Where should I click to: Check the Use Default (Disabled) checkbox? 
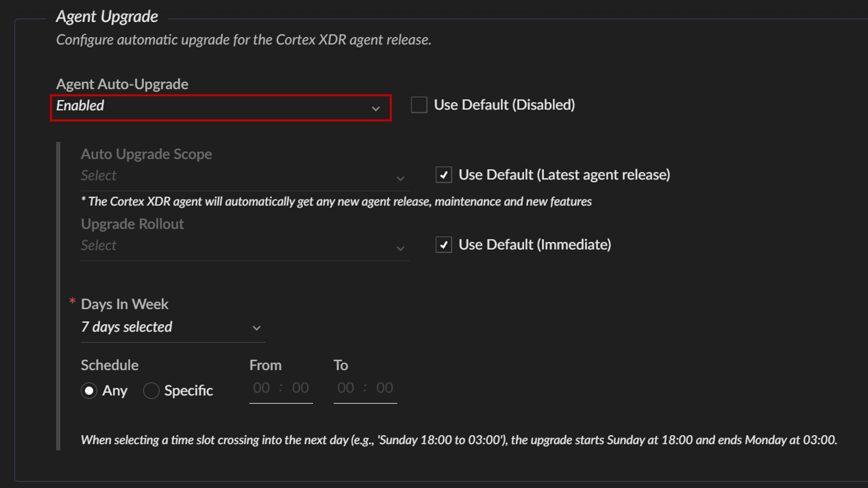click(x=419, y=105)
